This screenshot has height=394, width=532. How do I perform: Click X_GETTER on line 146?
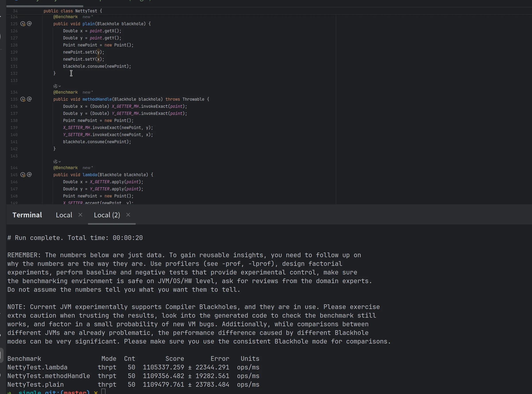point(100,182)
